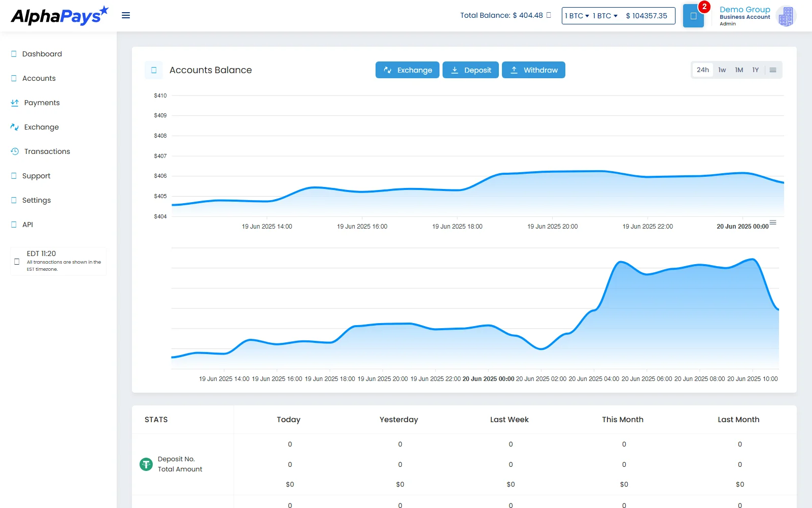812x508 pixels.
Task: Click the Transactions history icon
Action: pos(15,151)
